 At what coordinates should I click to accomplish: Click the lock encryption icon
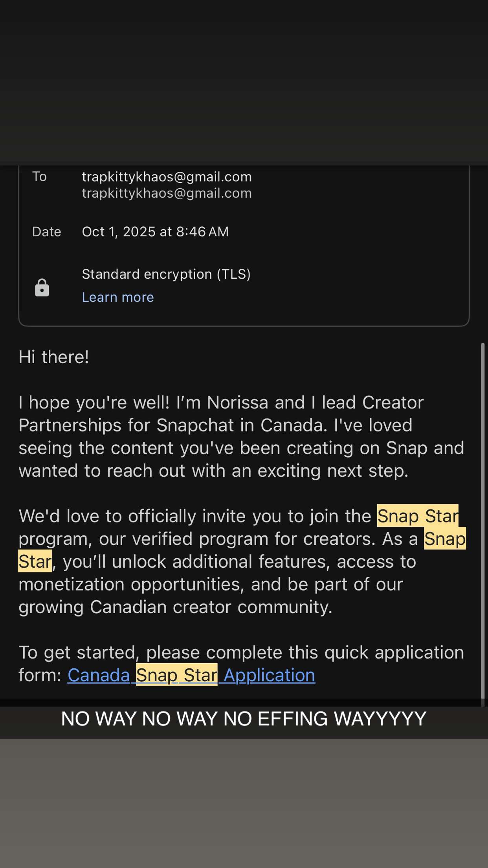(42, 288)
